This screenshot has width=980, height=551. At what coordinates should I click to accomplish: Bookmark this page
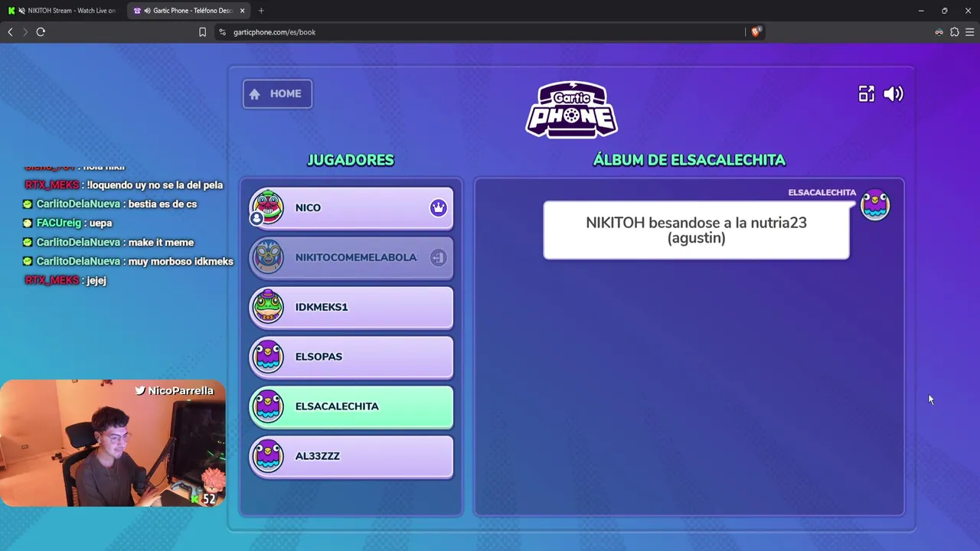coord(202,32)
